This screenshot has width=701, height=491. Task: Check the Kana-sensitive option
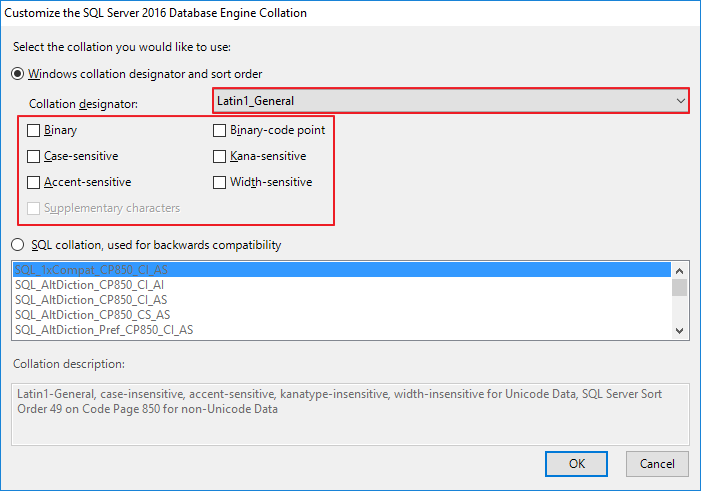220,157
